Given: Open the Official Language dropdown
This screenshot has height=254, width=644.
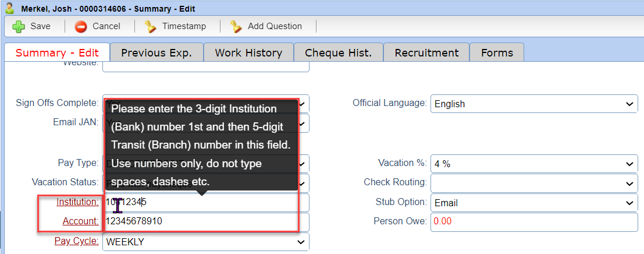Looking at the screenshot, I should click(534, 104).
